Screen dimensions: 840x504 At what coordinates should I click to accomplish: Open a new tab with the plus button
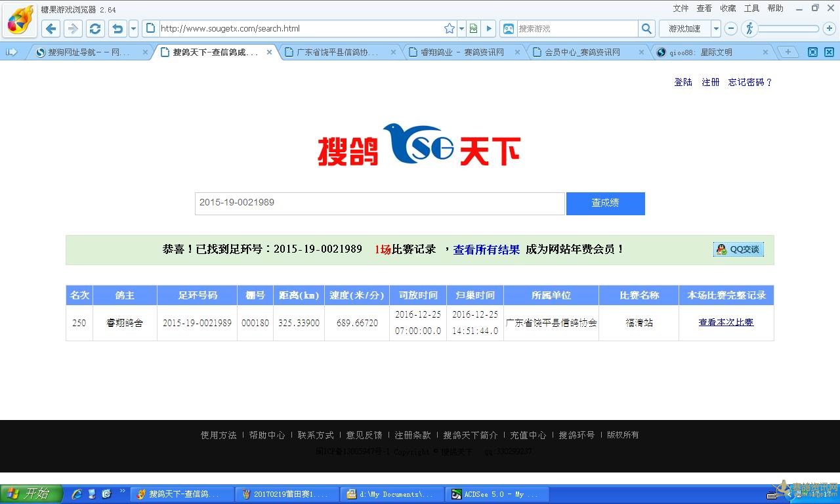coord(787,52)
